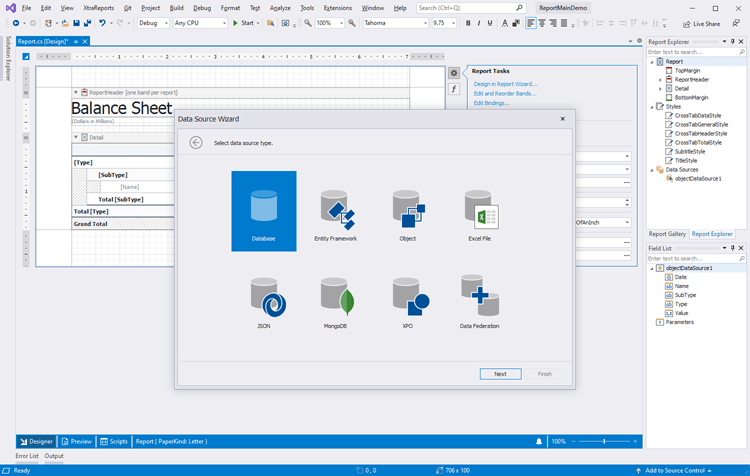750x476 pixels.
Task: Switch to the Report Gallery tab
Action: click(x=667, y=234)
